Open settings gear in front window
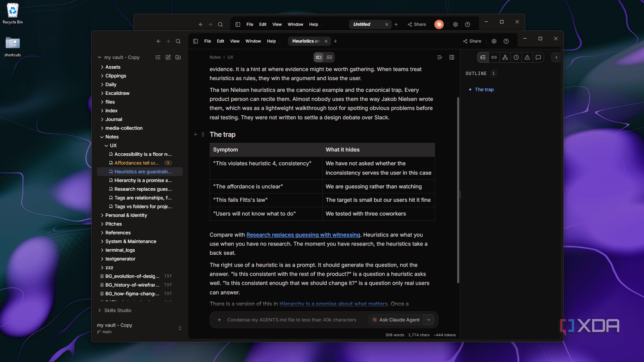This screenshot has width=644, height=362. [494, 41]
